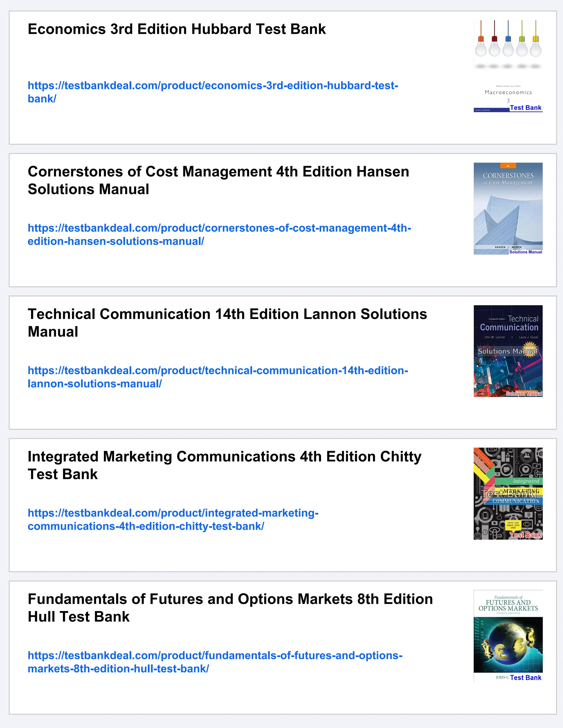Click the Technical Communication book cover thumbnail
Screen dimensions: 563x728
(x=508, y=351)
